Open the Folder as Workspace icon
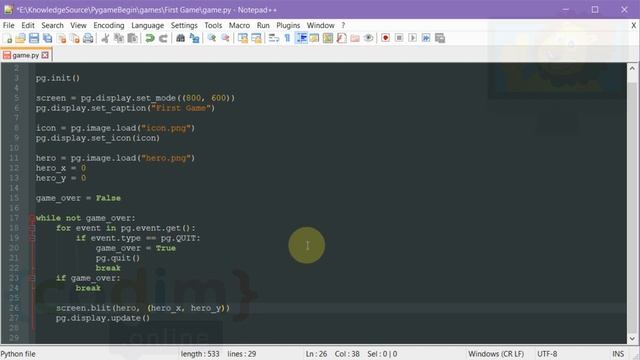 355,38
